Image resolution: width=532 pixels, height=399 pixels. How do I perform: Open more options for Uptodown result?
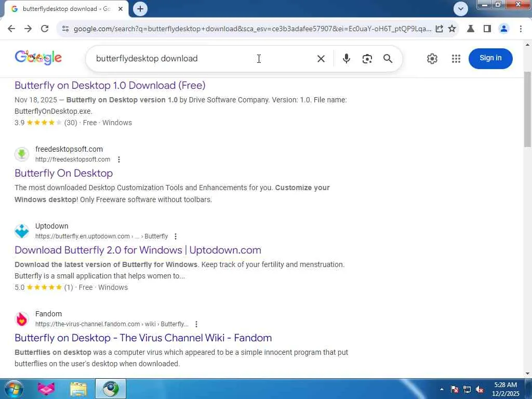176,236
